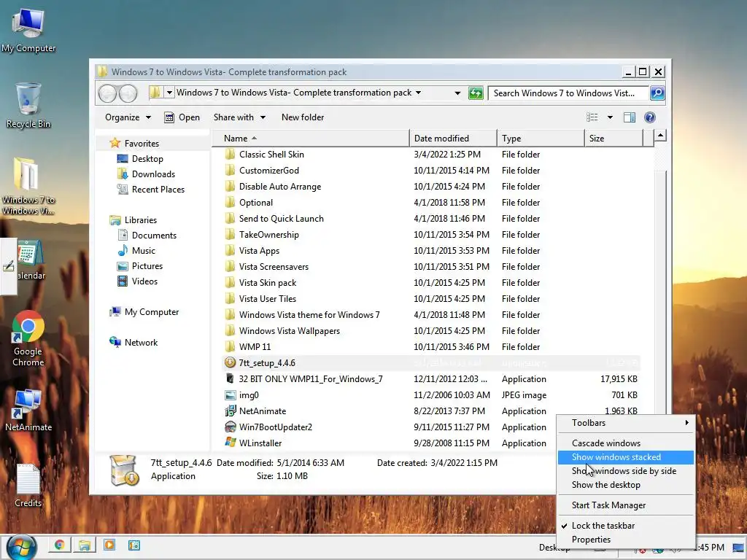Click the blue search magnifier button

tap(657, 93)
